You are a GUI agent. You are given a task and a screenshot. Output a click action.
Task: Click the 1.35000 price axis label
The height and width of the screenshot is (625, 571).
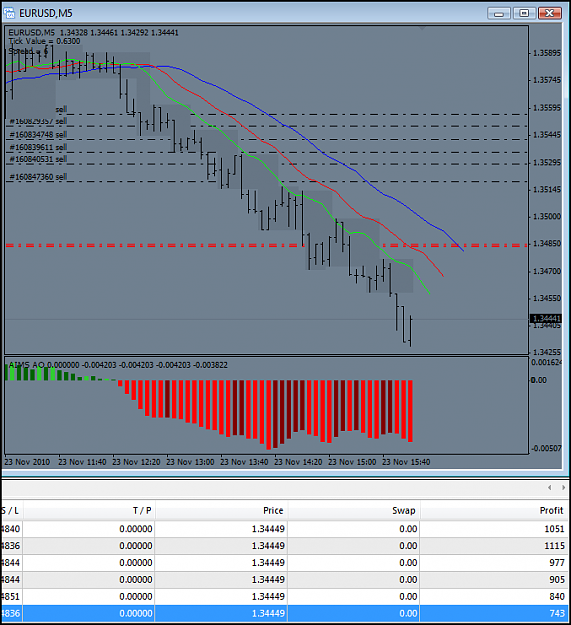pos(547,216)
